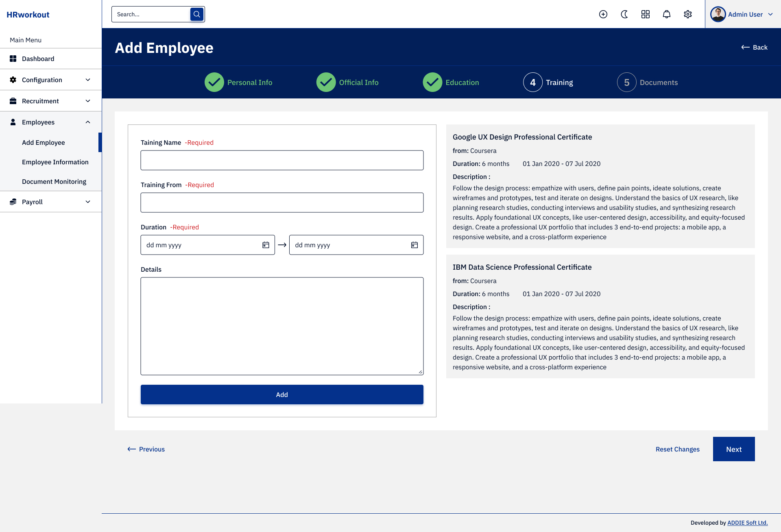Open Employee Information menu item
The image size is (781, 532).
[55, 162]
